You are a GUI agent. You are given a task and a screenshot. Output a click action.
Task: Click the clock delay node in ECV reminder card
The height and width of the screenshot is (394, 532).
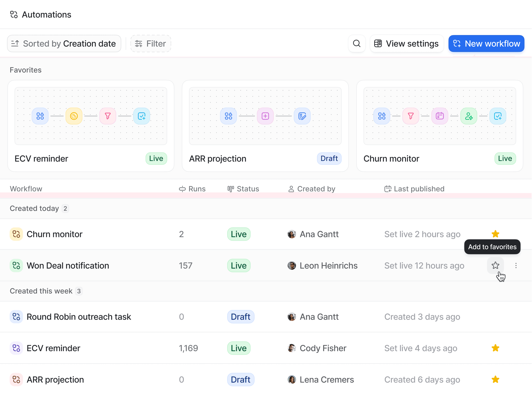pyautogui.click(x=74, y=116)
